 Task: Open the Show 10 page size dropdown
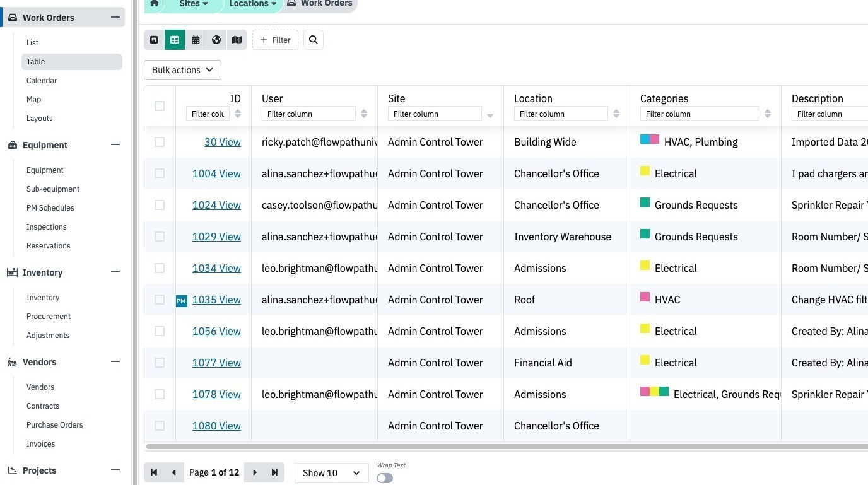click(x=331, y=473)
